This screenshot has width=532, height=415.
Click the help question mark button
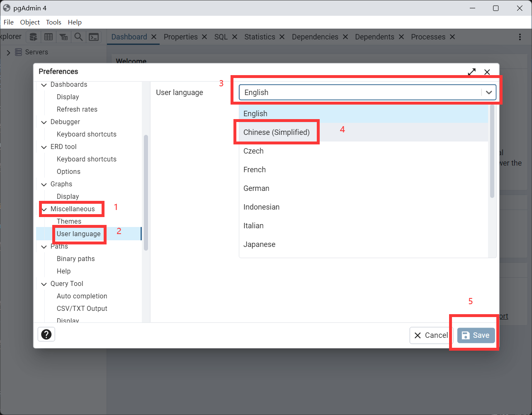pyautogui.click(x=46, y=334)
